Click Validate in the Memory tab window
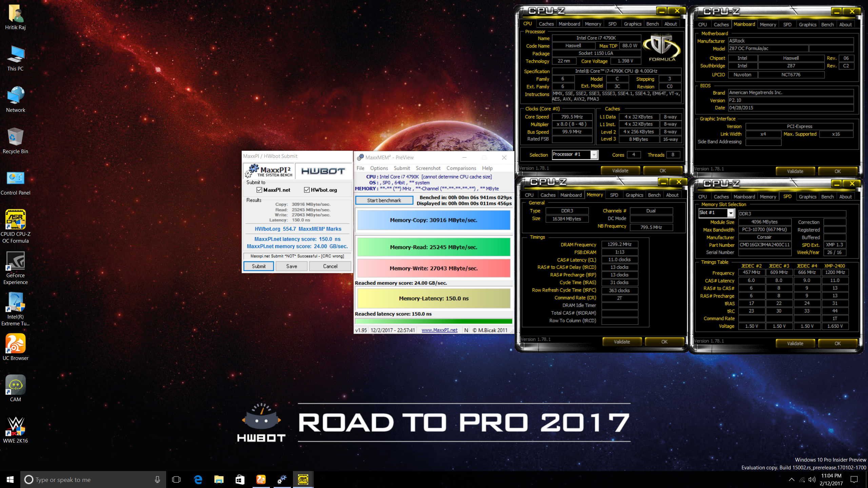This screenshot has width=868, height=488. click(x=622, y=342)
